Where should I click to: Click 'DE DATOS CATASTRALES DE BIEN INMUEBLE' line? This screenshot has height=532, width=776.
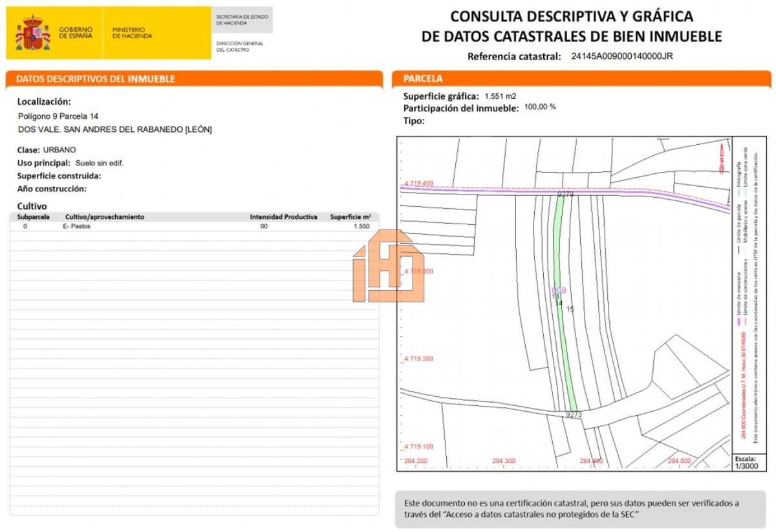[572, 37]
